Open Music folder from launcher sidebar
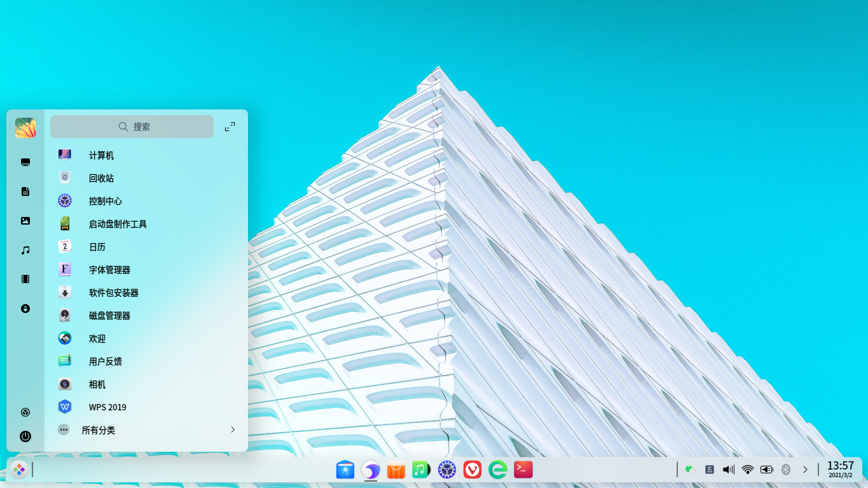 [x=25, y=250]
